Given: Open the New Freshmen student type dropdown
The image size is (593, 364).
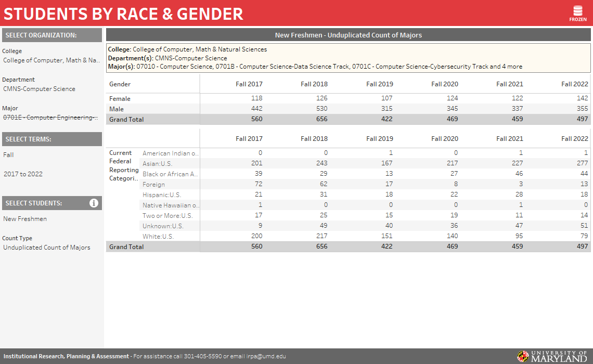Looking at the screenshot, I should tap(51, 219).
